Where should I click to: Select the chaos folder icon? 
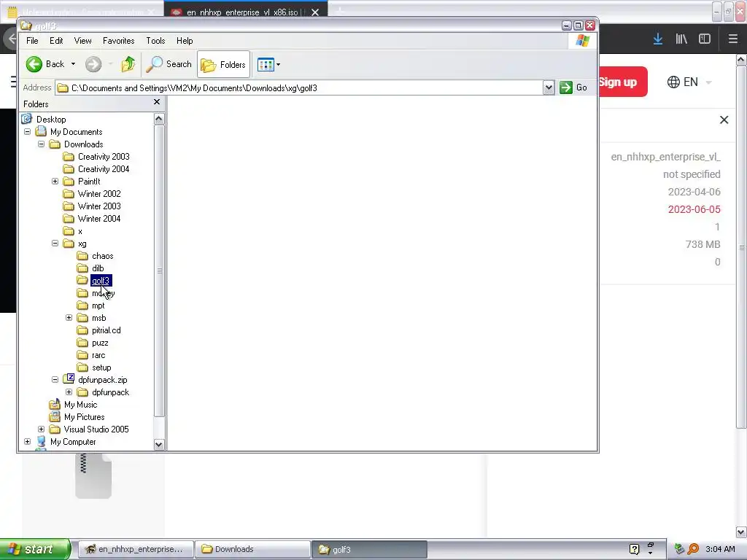point(83,256)
